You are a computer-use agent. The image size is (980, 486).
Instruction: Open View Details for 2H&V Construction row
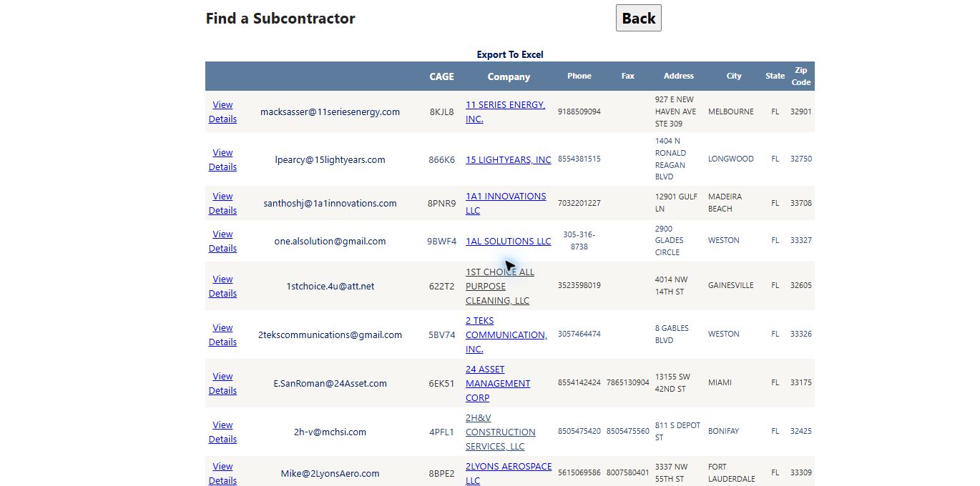pos(222,432)
